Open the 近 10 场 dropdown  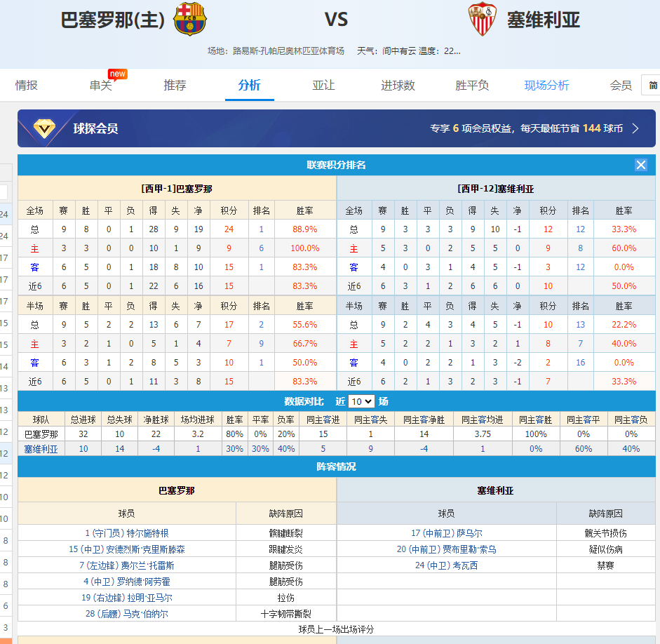point(361,401)
